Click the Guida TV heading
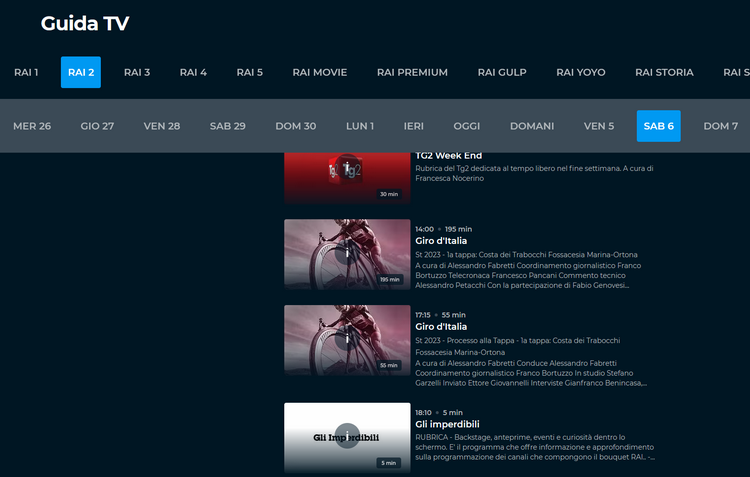Viewport: 750px width, 477px height. point(85,23)
